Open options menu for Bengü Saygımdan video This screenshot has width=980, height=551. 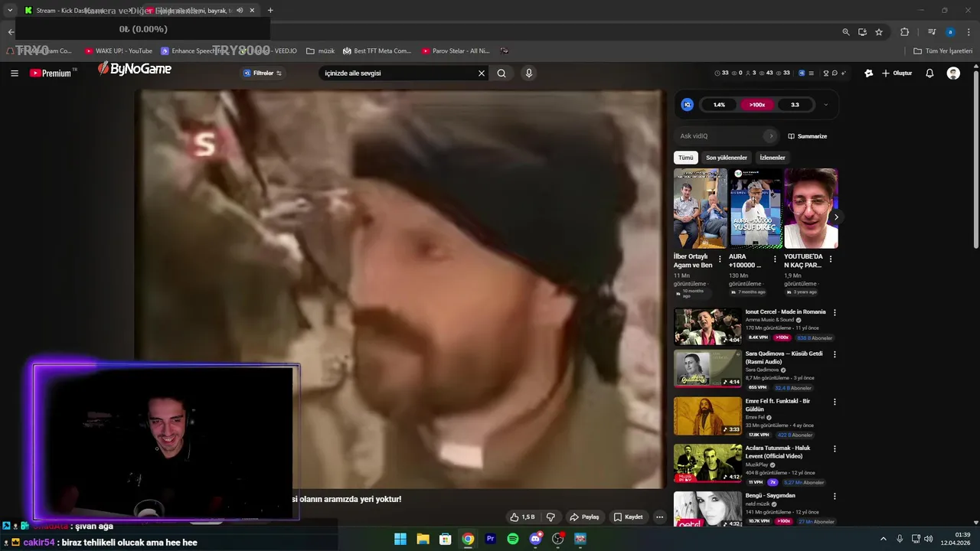click(x=835, y=497)
